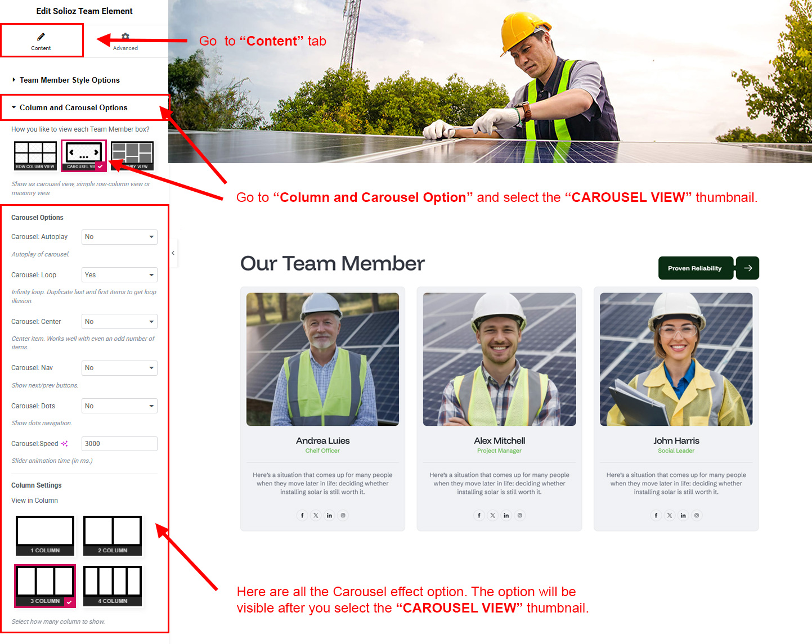This screenshot has width=812, height=644.
Task: Click the Carousel:Speed input field
Action: point(119,444)
